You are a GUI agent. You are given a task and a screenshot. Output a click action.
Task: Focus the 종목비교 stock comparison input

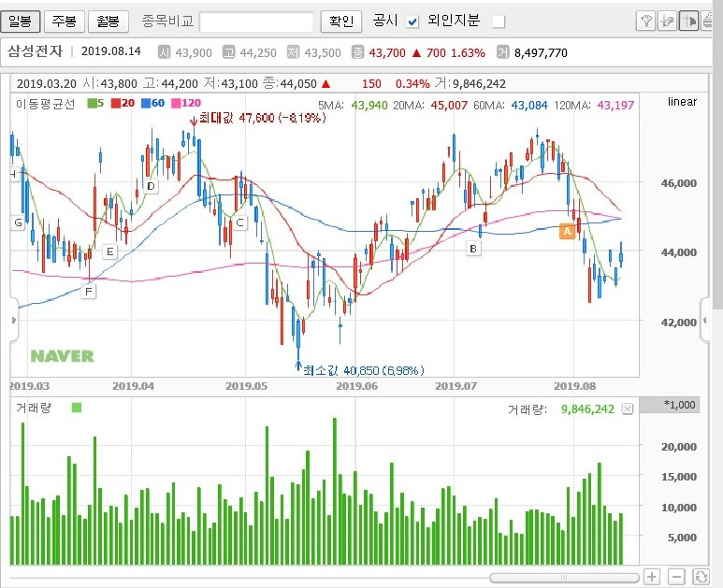256,22
